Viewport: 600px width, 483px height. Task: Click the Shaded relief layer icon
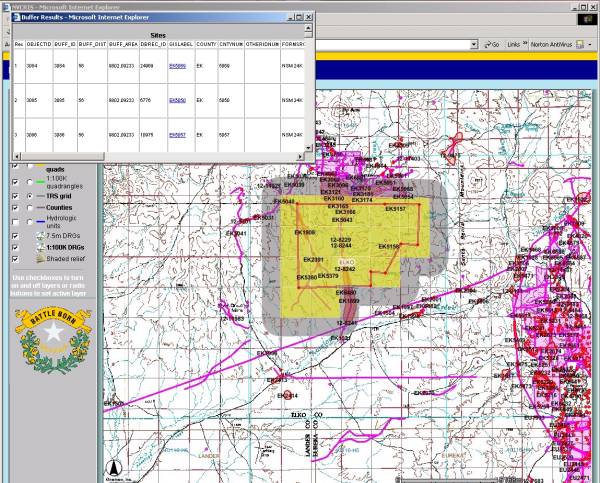click(x=41, y=258)
